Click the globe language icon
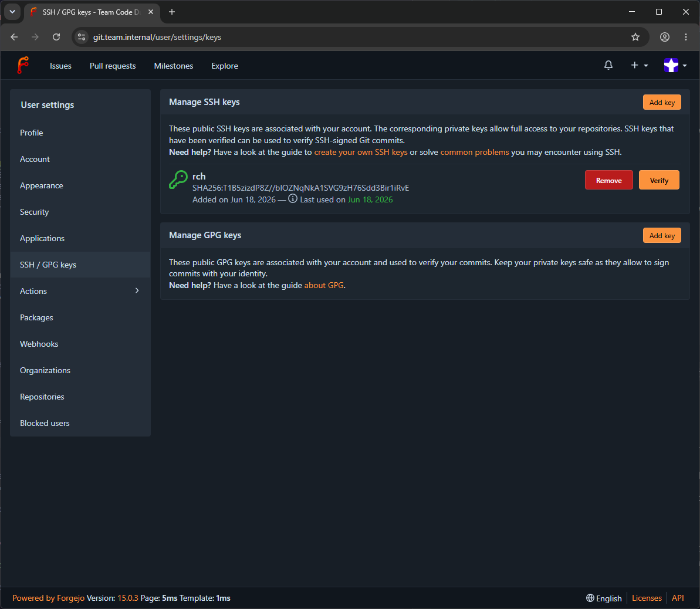 pos(590,598)
